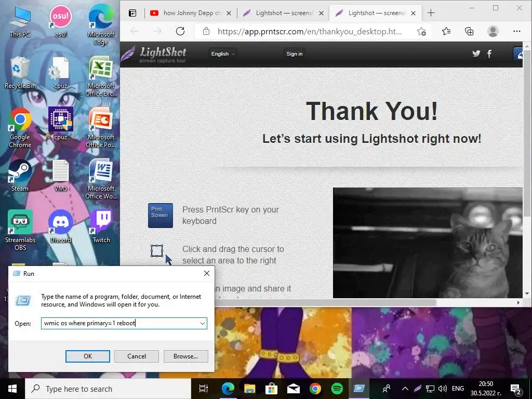This screenshot has height=399, width=532.
Task: Open the Recycle Bin
Action: pyautogui.click(x=20, y=73)
